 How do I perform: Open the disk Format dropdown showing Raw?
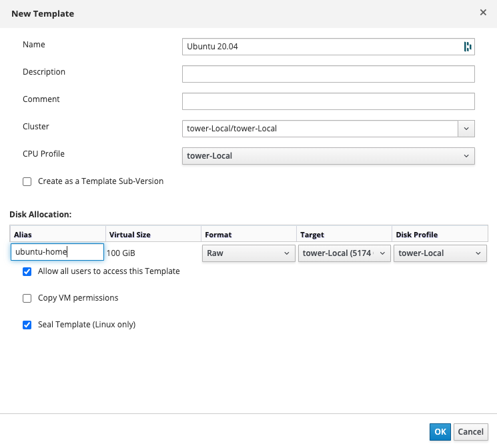tap(248, 253)
